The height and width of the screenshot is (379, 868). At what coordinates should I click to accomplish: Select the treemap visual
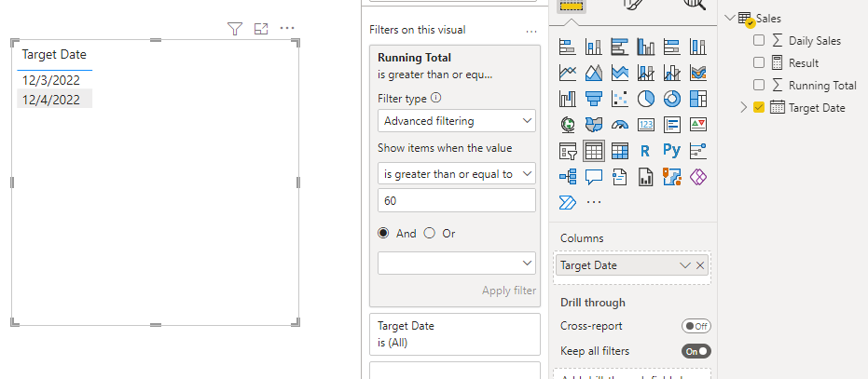tap(697, 99)
